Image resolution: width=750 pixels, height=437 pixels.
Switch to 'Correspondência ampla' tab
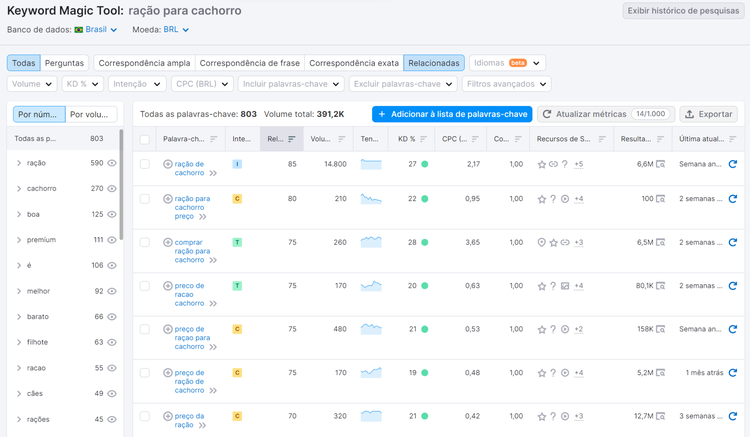click(144, 63)
